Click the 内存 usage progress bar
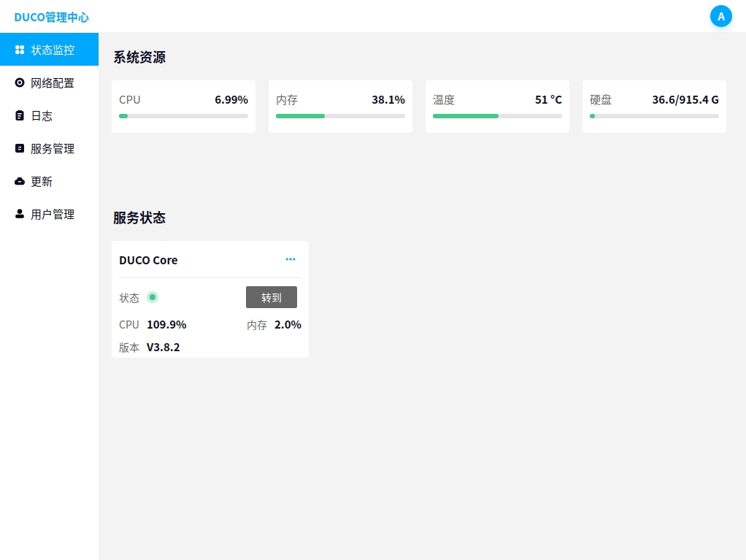The width and height of the screenshot is (746, 560). pyautogui.click(x=340, y=116)
